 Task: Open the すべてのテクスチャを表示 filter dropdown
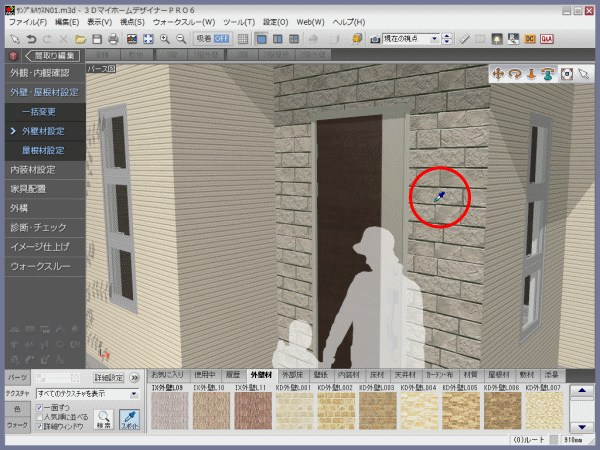(x=87, y=394)
